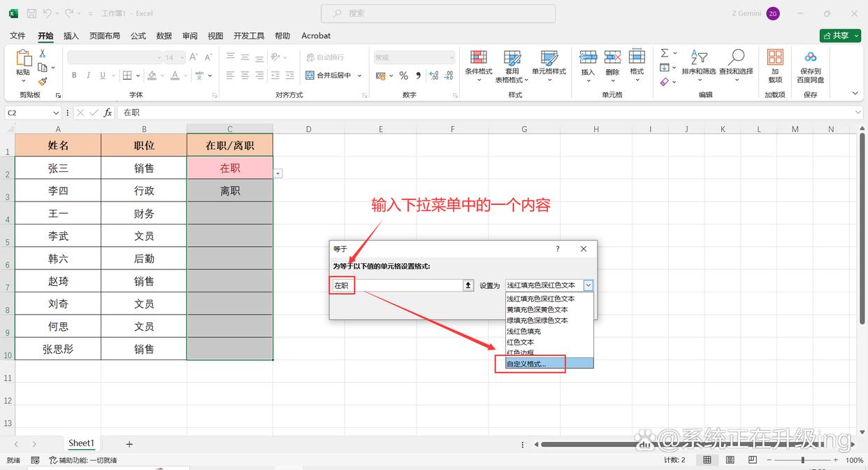Click the percent style icon
The width and height of the screenshot is (868, 470).
coord(403,76)
